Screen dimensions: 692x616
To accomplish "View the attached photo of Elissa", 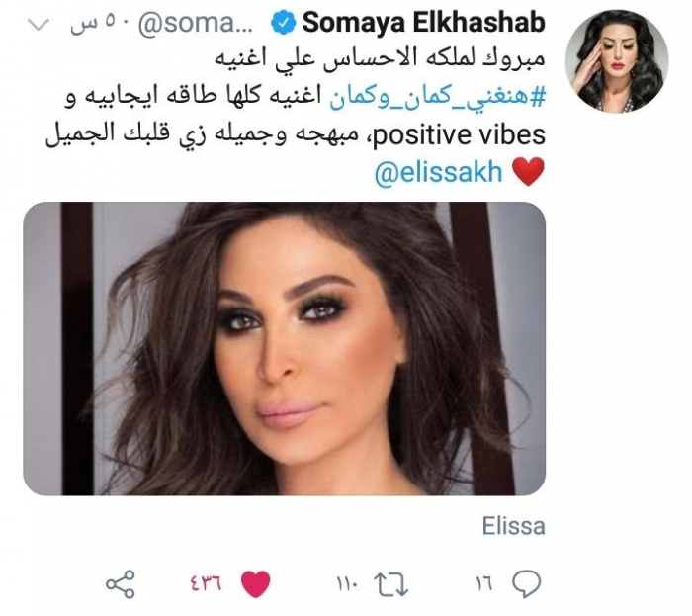I will pos(285,349).
